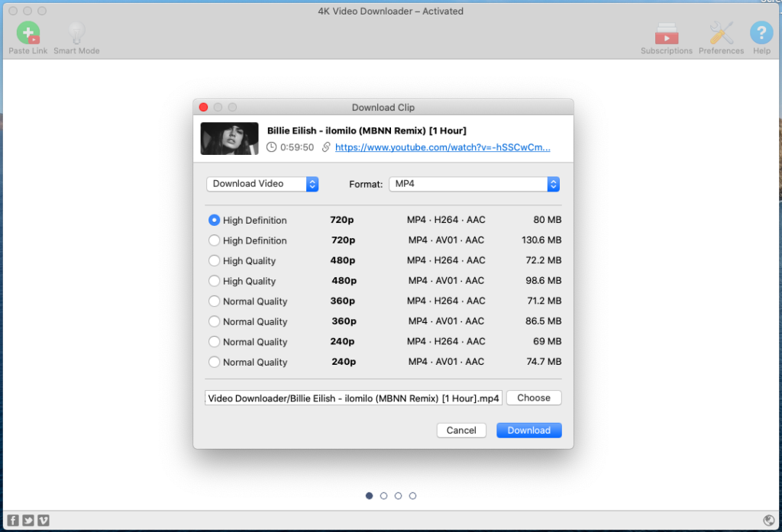Click the video thumbnail image
Image resolution: width=782 pixels, height=532 pixels.
point(229,138)
